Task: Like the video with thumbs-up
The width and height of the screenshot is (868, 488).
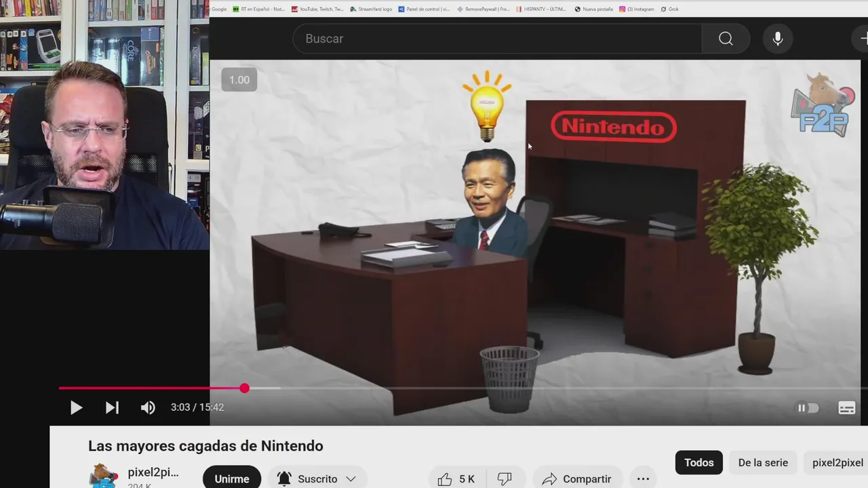Action: pos(456,479)
